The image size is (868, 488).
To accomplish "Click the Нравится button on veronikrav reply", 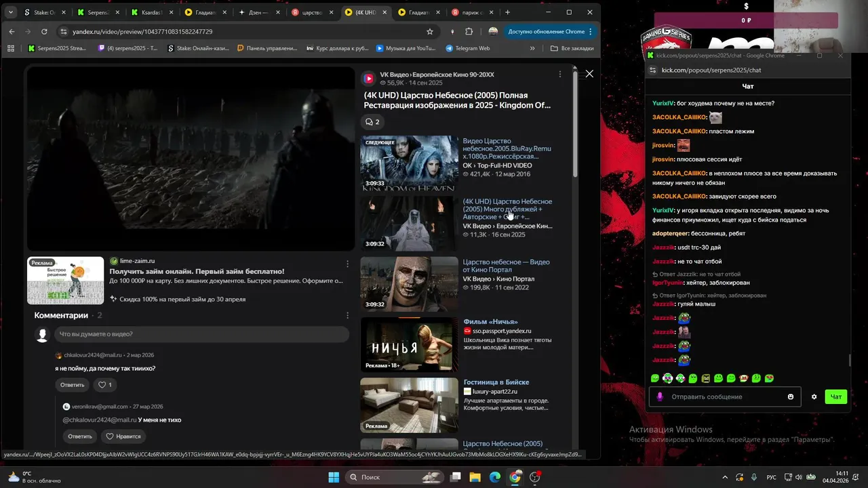I will click(123, 436).
